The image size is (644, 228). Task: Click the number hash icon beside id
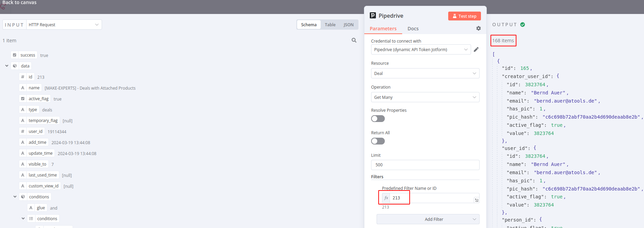point(23,77)
